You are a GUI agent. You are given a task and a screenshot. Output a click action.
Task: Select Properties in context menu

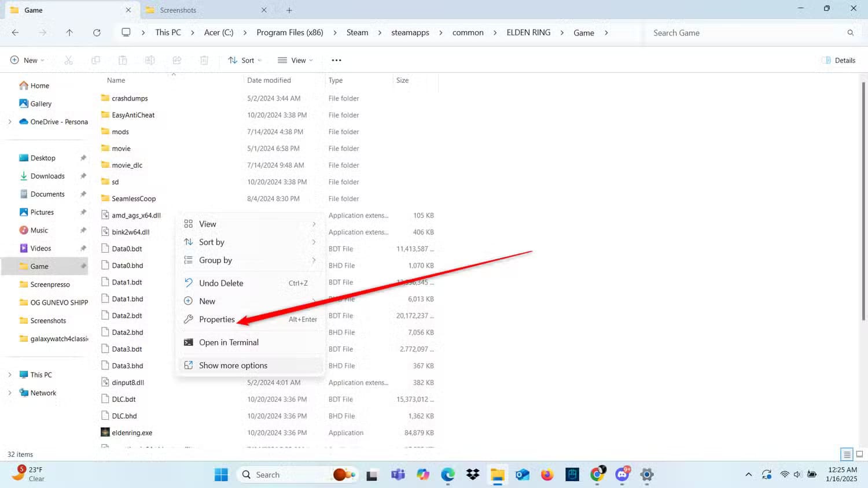coord(250,319)
